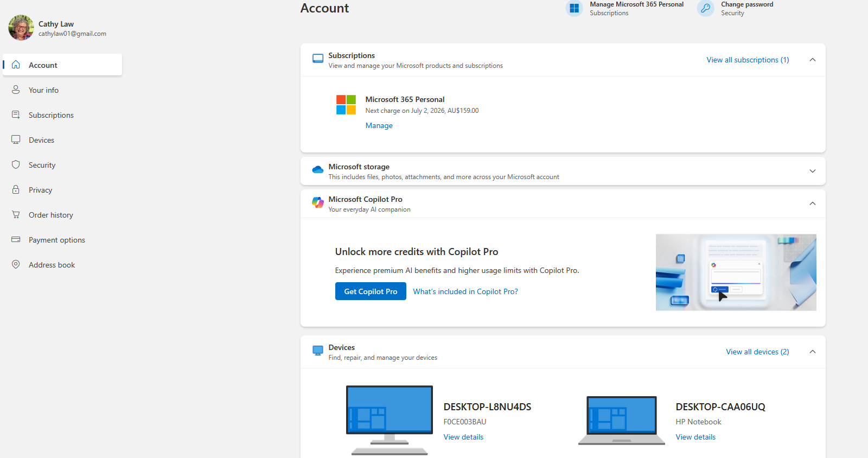Click the Copilot Pro colorful logo
Image resolution: width=868 pixels, height=458 pixels.
point(318,202)
